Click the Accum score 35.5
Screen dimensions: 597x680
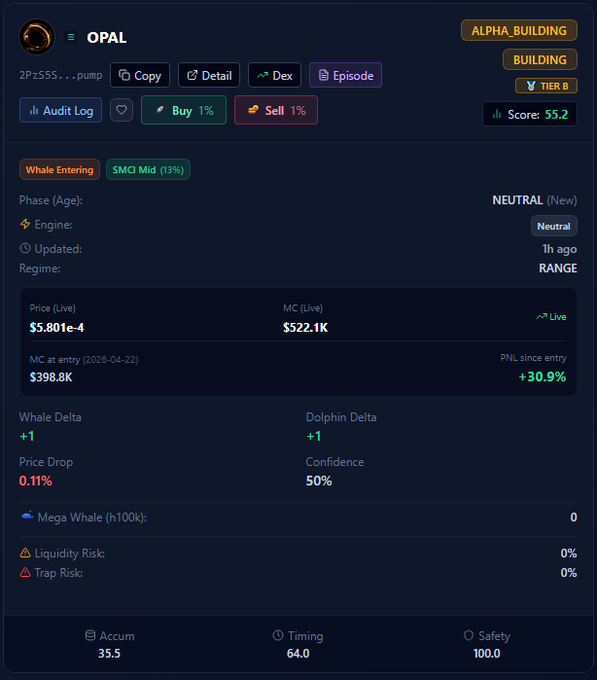pyautogui.click(x=109, y=654)
